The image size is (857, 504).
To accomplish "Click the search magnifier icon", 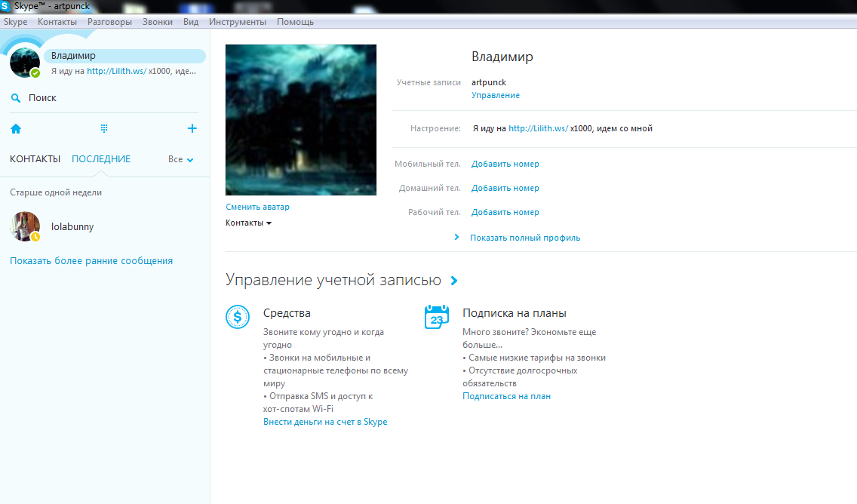I will (16, 98).
